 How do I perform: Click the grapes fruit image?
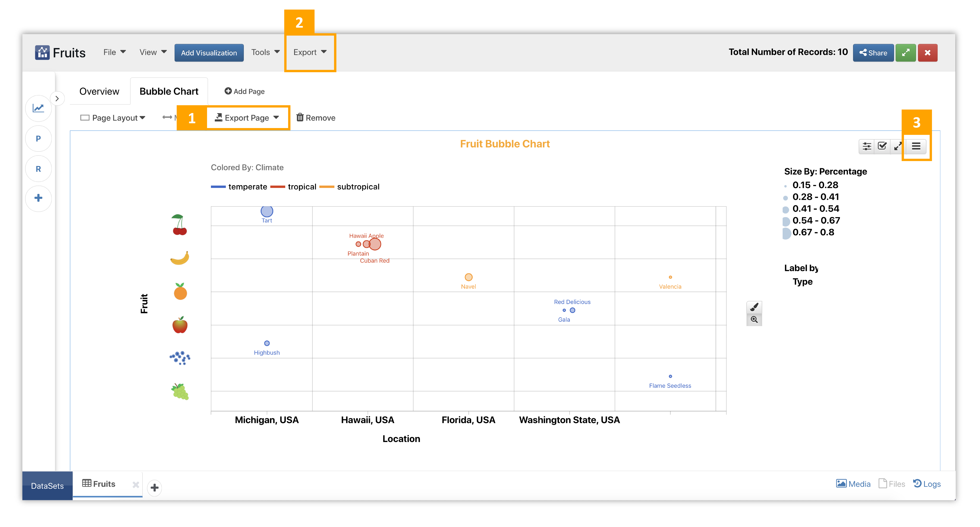tap(180, 392)
